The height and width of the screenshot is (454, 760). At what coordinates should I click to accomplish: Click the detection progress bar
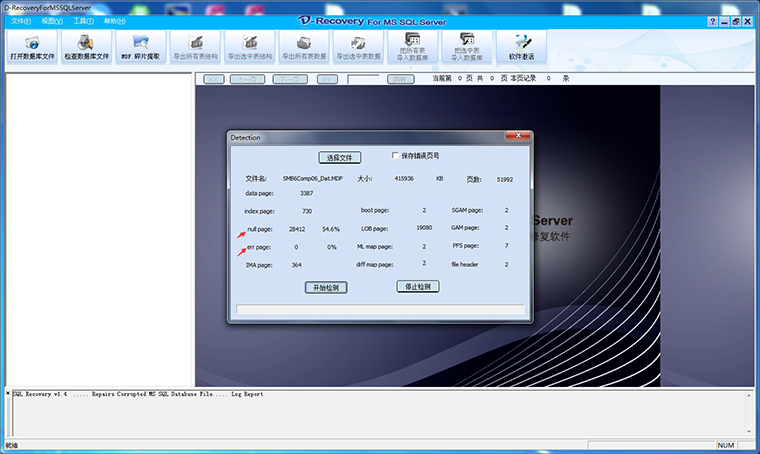pos(380,309)
